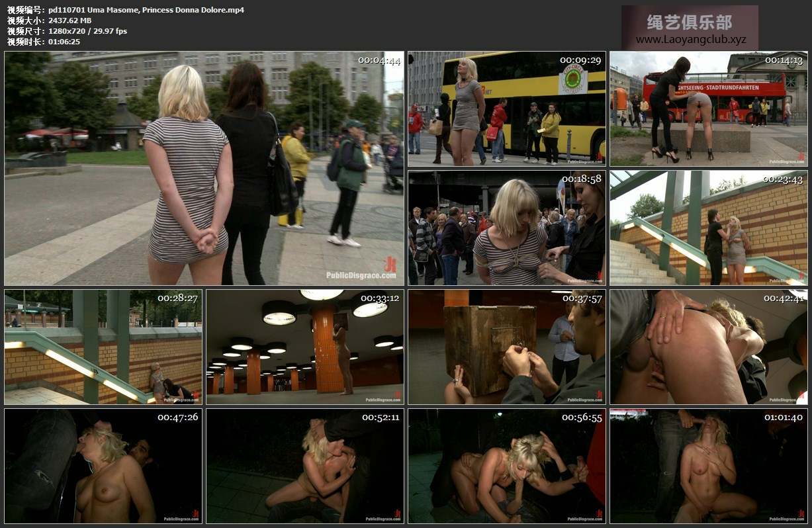The width and height of the screenshot is (812, 528).
Task: Click the 绳艺俱乐部 logo banner
Action: click(x=690, y=22)
